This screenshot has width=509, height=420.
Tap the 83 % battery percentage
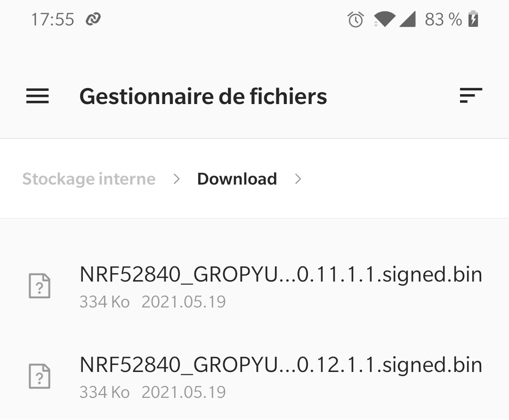point(443,20)
